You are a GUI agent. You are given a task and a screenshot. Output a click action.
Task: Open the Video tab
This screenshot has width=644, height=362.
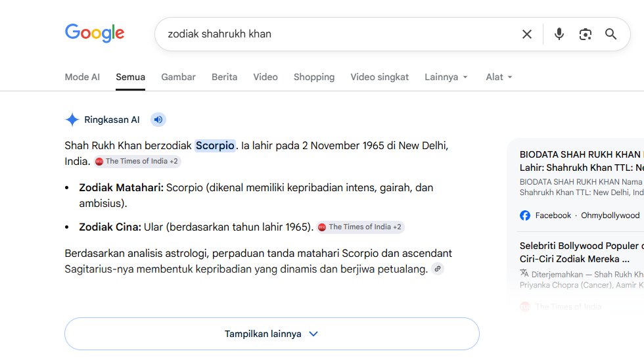265,77
